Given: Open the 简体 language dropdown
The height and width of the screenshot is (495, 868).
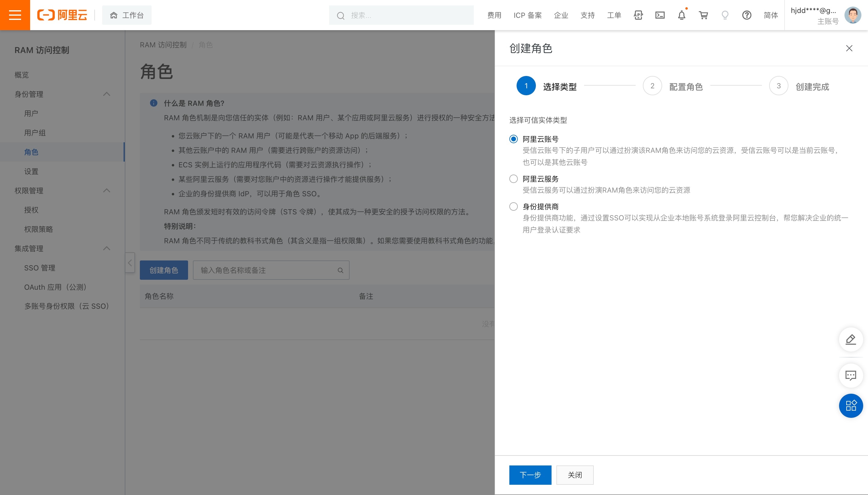Looking at the screenshot, I should [771, 15].
